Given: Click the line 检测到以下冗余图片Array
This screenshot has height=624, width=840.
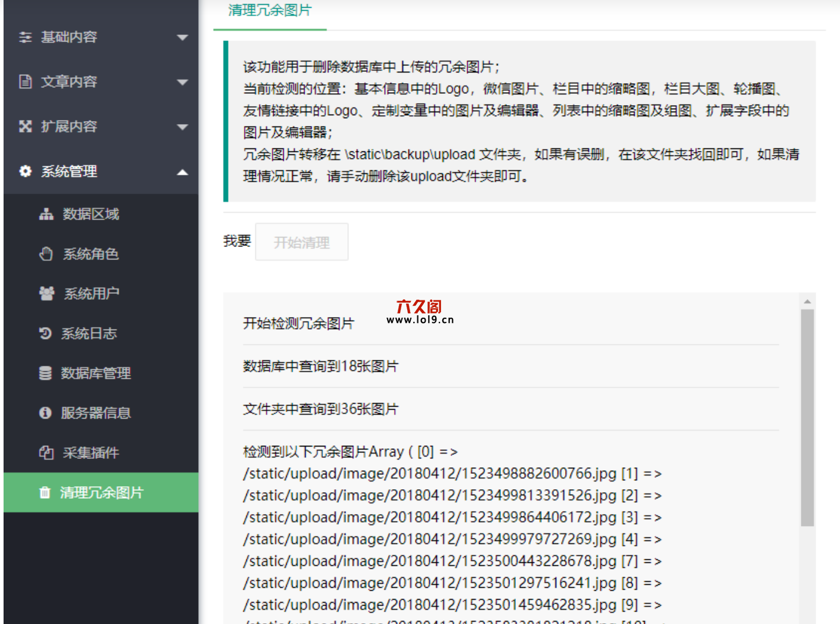Looking at the screenshot, I should [350, 452].
